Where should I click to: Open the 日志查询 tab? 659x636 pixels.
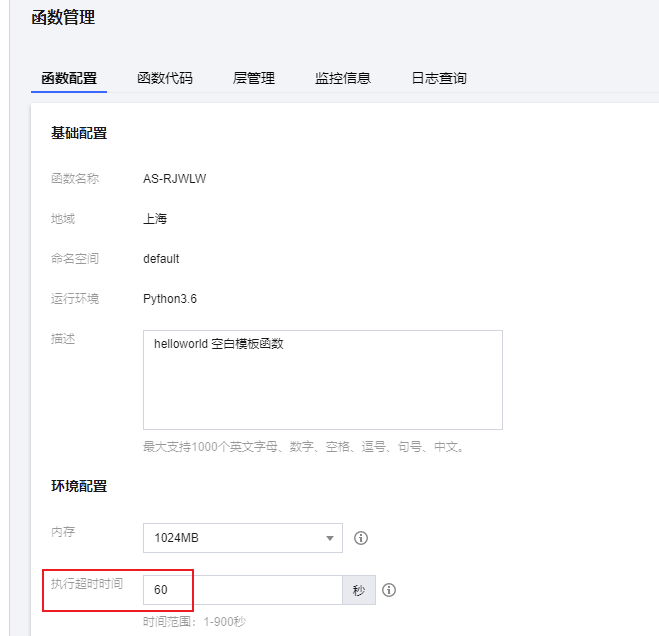(x=439, y=78)
